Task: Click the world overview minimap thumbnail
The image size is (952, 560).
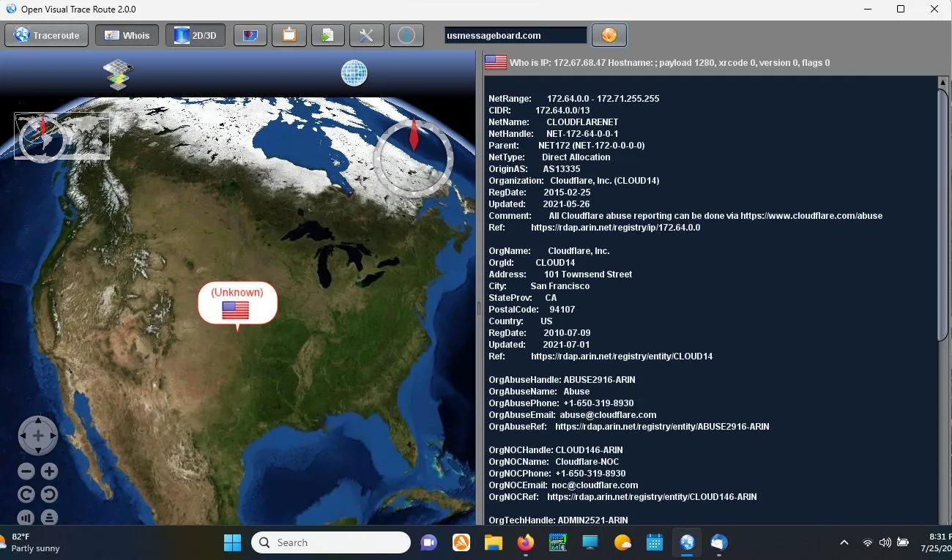Action: point(62,135)
